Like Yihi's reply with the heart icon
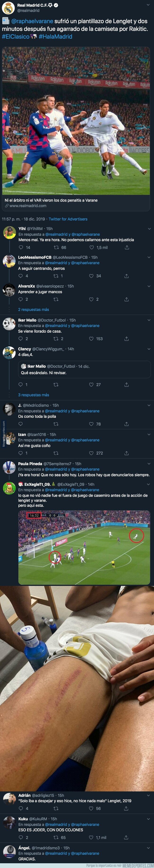Image resolution: width=154 pixels, height=868 pixels. pos(91,247)
